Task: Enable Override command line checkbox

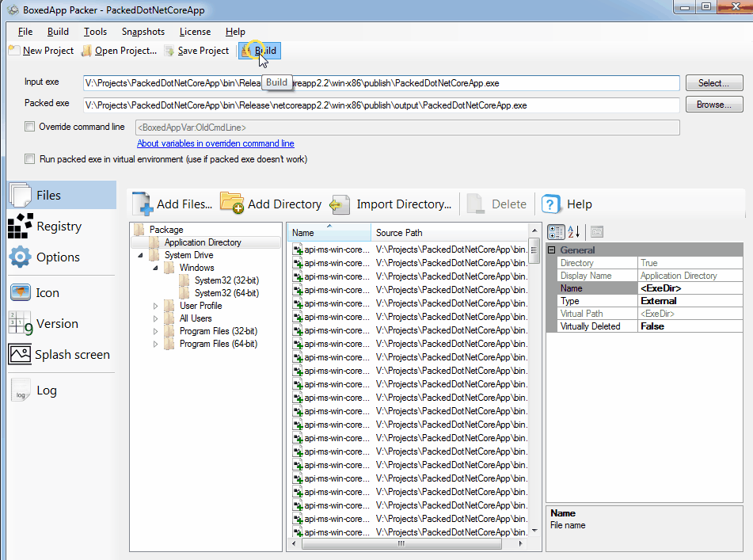Action: [30, 126]
